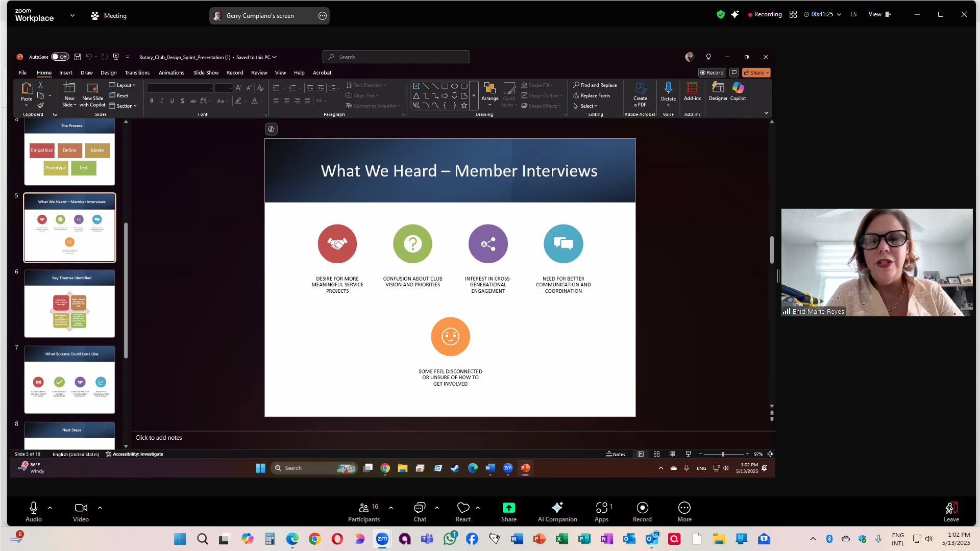Click the Zoom Record button
The image size is (980, 551).
pyautogui.click(x=642, y=508)
